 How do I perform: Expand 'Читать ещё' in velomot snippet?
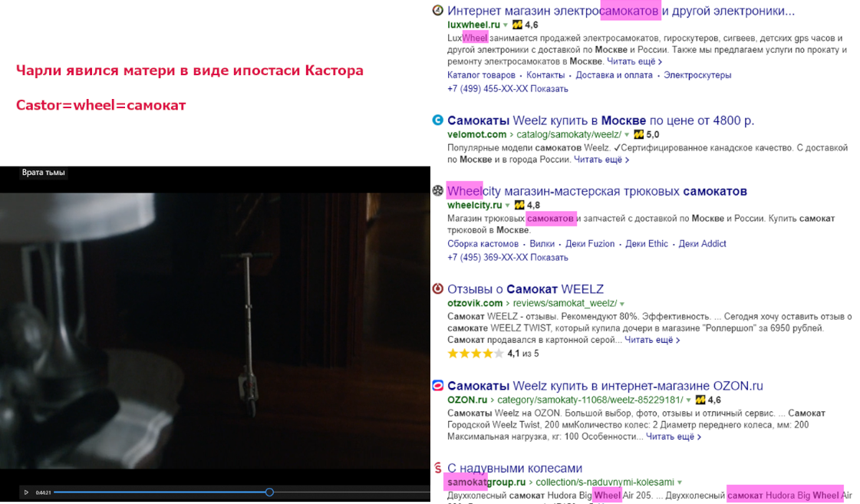point(601,160)
